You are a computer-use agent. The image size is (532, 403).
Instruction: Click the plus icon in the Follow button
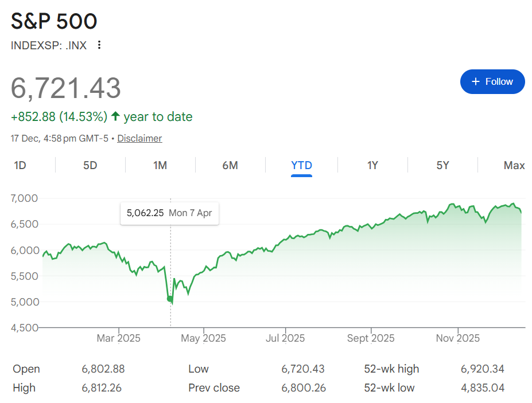point(475,81)
